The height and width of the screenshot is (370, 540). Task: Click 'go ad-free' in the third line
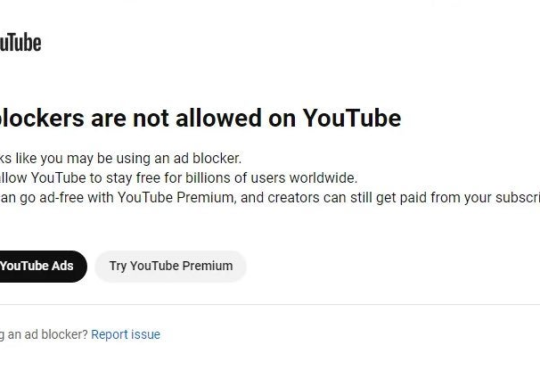[x=51, y=198]
